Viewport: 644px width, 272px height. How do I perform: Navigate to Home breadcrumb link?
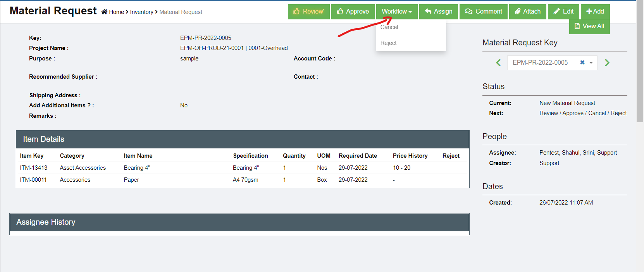(116, 12)
